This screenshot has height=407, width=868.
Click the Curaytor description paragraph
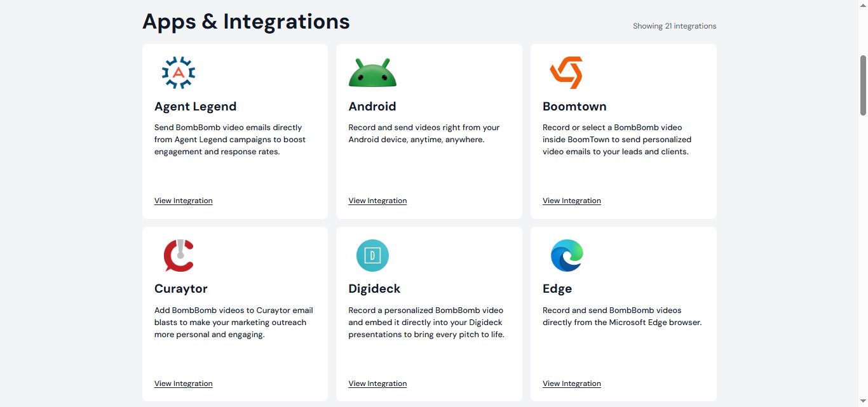234,323
